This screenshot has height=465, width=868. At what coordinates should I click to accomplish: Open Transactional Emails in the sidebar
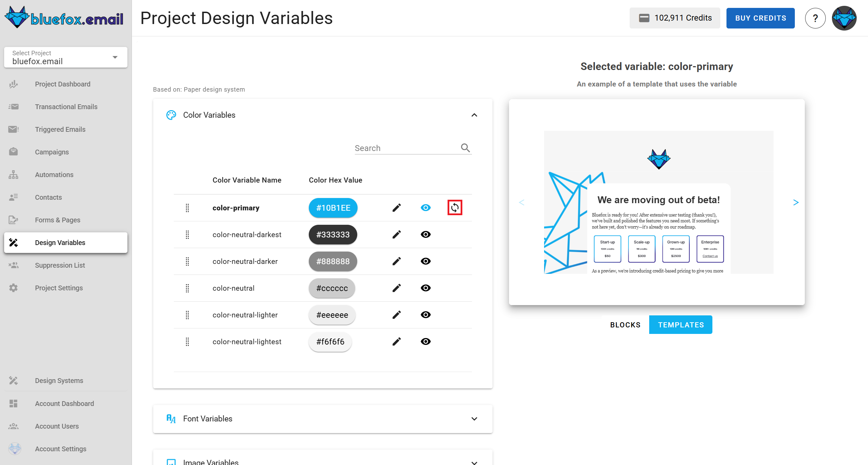click(x=66, y=107)
